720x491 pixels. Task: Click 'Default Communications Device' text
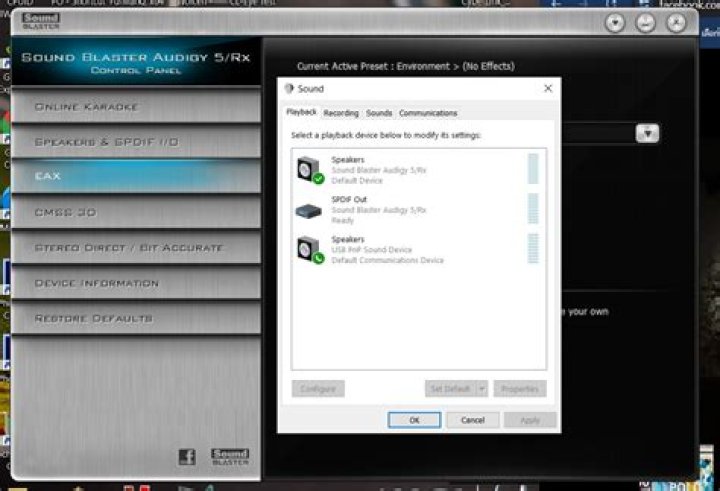pyautogui.click(x=388, y=260)
